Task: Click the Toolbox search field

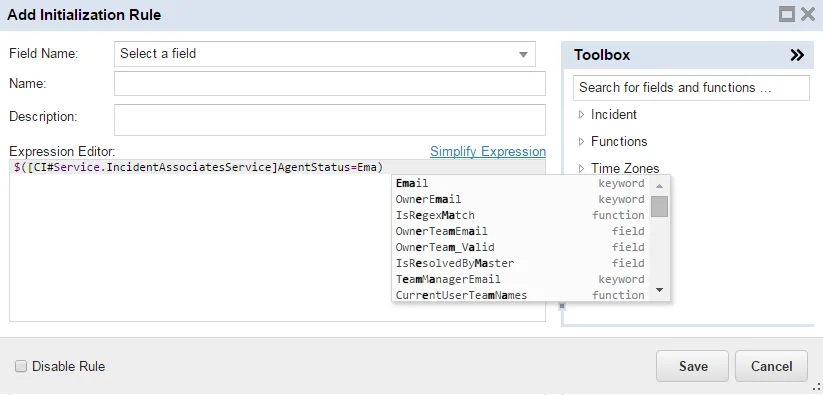Action: click(x=691, y=88)
